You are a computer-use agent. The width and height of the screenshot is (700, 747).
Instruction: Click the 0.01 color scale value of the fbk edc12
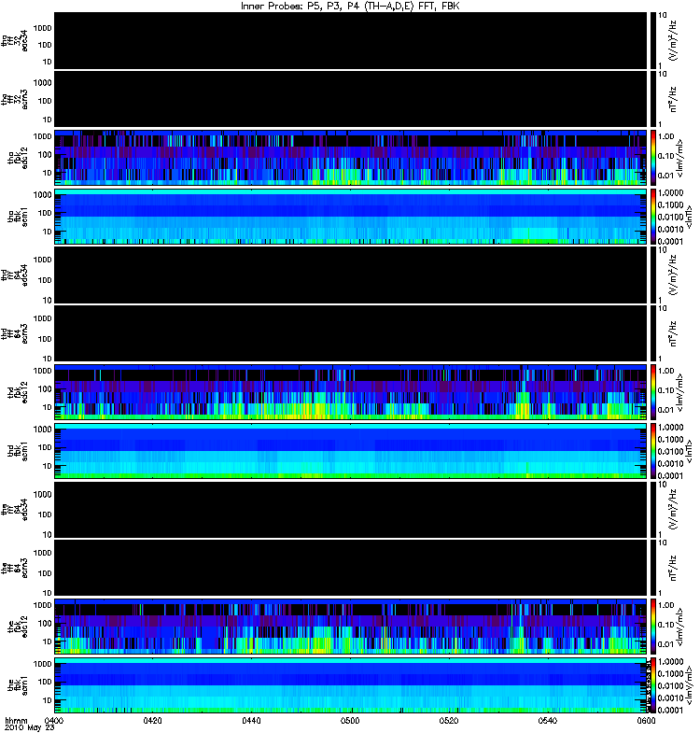point(666,644)
